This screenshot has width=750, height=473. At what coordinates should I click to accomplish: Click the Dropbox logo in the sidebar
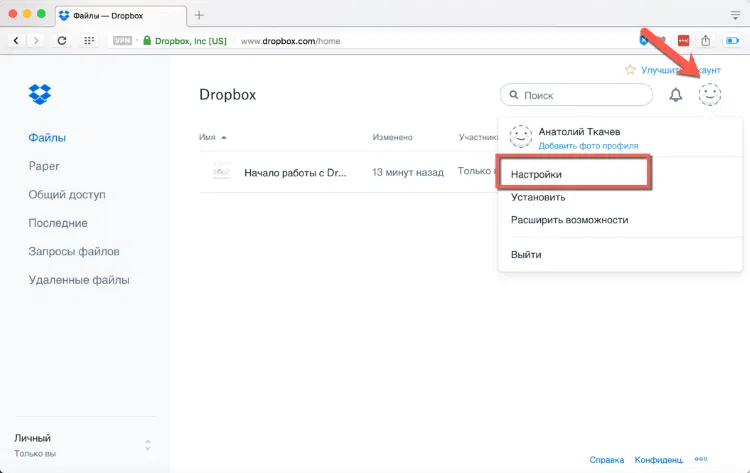(40, 94)
